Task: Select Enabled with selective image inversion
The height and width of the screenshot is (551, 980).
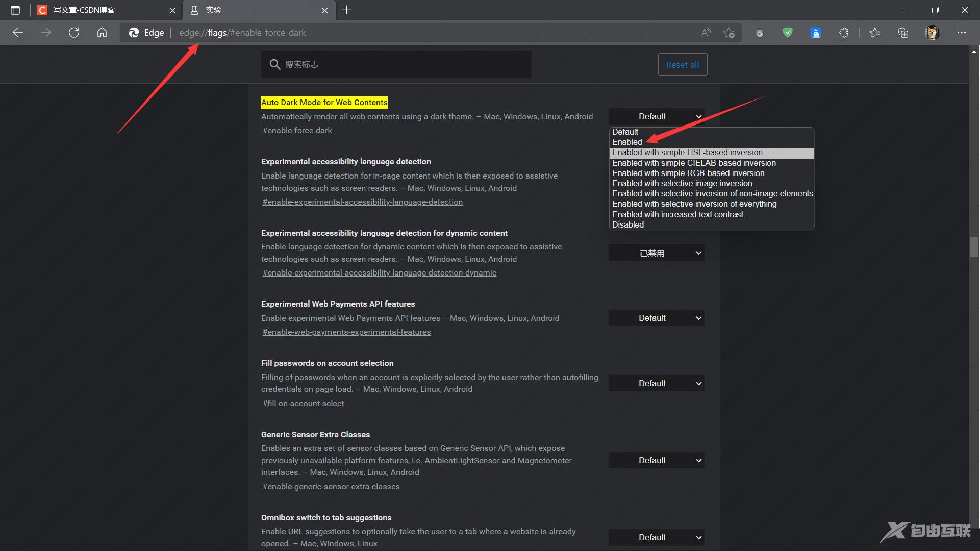Action: pos(712,183)
